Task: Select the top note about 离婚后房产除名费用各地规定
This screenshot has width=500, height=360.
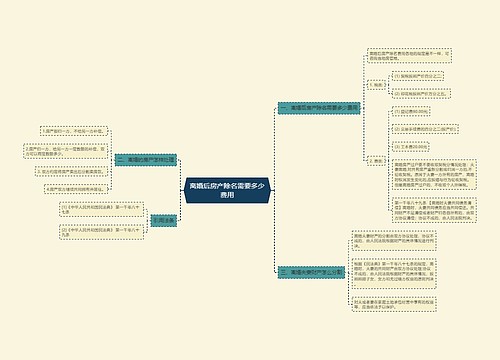Action: pos(409,56)
